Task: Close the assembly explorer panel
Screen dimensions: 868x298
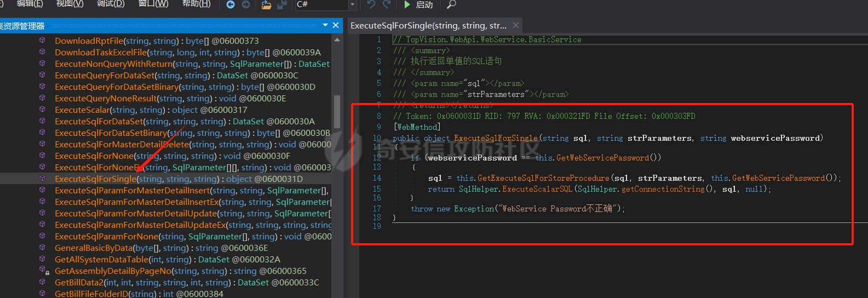Action: tap(336, 25)
